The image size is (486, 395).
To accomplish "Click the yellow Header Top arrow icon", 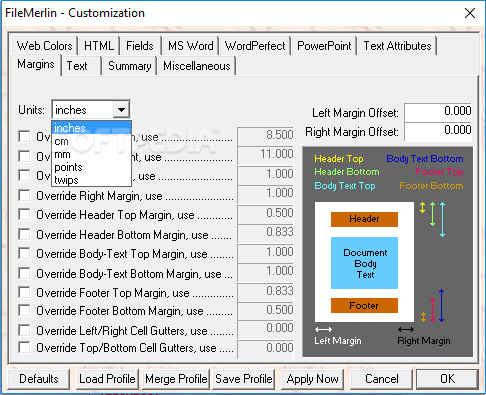I will coord(422,208).
